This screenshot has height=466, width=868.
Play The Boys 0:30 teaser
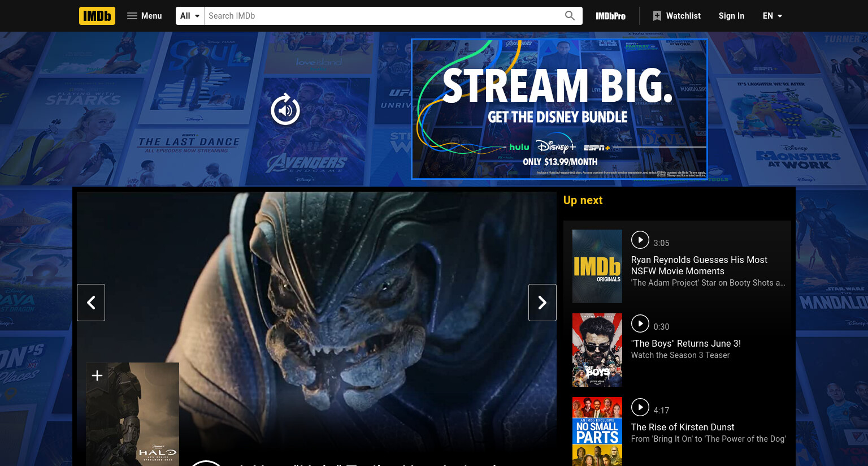pyautogui.click(x=640, y=323)
